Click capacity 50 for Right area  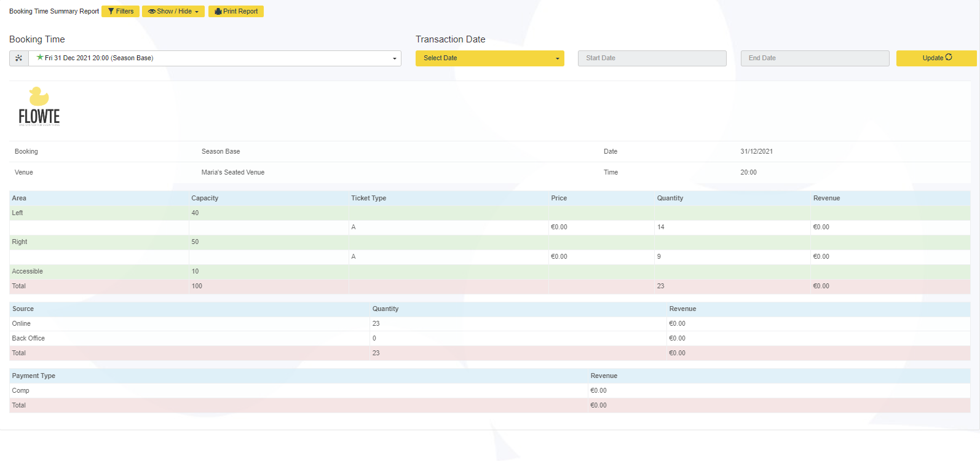195,242
